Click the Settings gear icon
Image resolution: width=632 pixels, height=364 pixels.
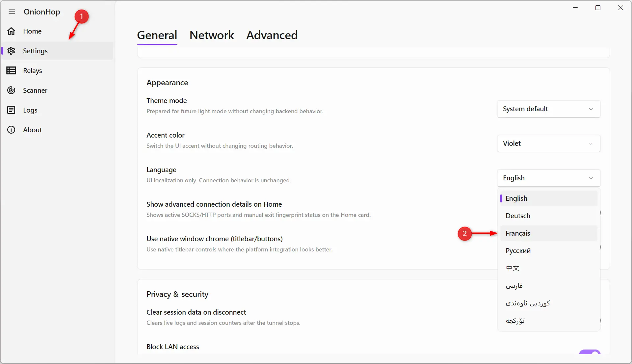(11, 51)
